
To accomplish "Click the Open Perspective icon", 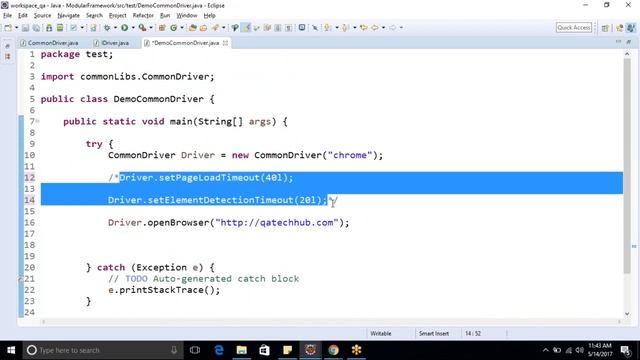I will pos(605,28).
